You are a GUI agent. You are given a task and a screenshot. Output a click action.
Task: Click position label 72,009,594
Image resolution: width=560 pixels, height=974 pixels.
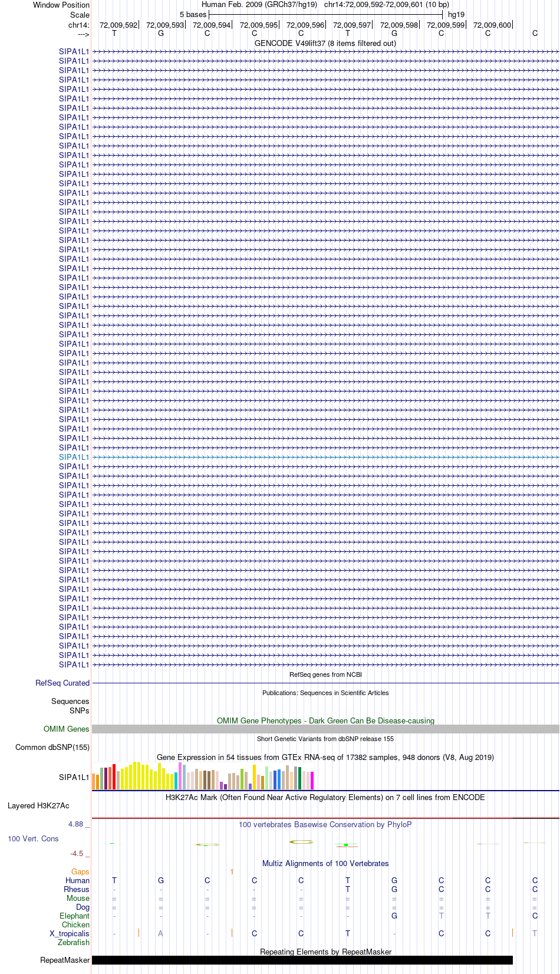click(212, 25)
